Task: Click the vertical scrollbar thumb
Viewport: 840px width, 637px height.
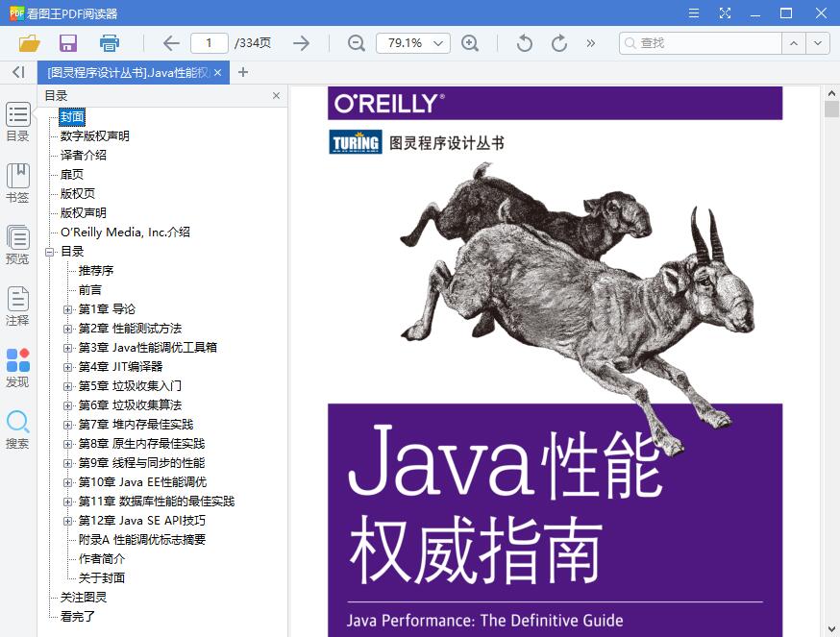Action: 831,109
